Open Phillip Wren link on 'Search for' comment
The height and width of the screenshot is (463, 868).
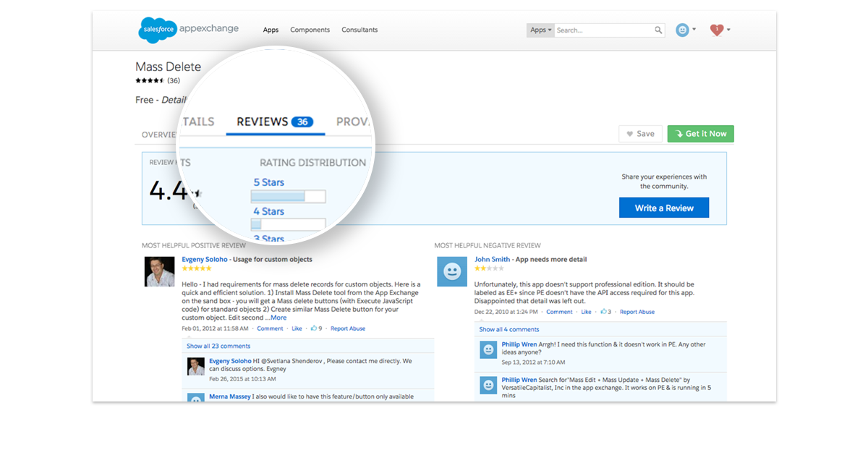[519, 380]
